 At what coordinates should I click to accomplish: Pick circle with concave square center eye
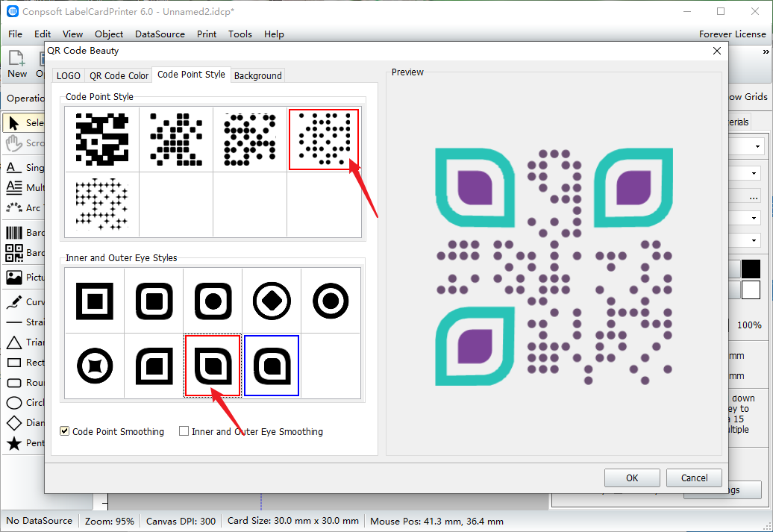pyautogui.click(x=95, y=366)
